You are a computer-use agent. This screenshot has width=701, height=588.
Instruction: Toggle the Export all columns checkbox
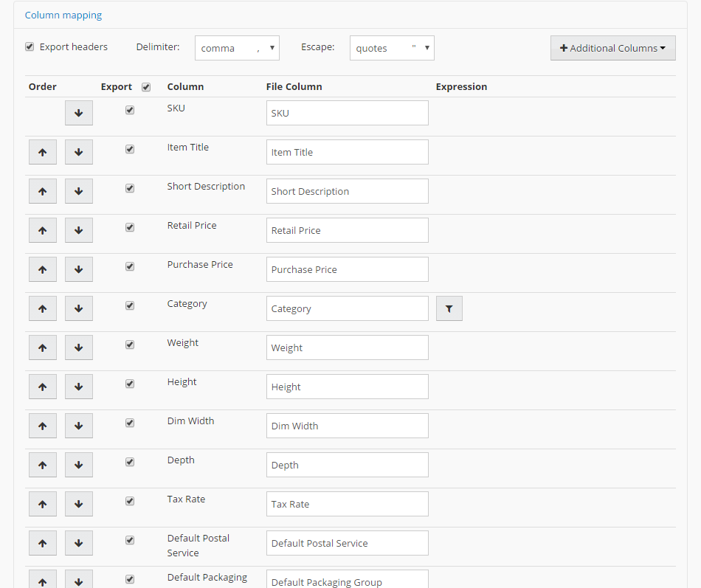click(146, 87)
